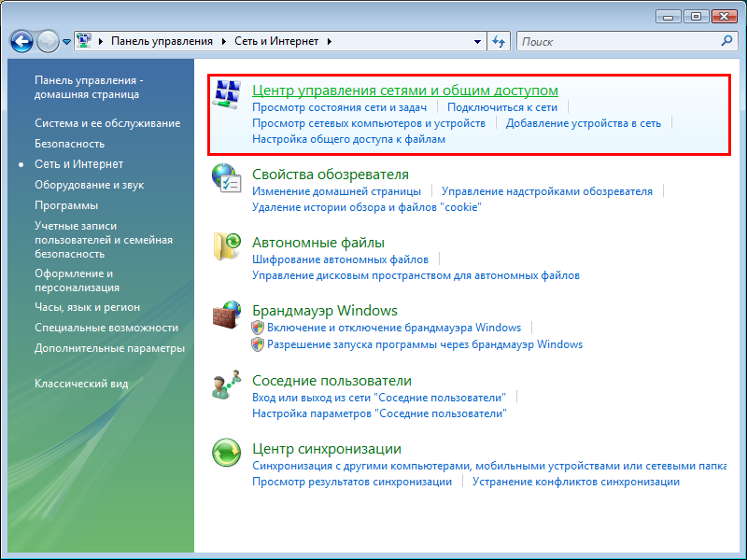Viewport: 747px width, 560px height.
Task: Click the Соседние пользователи people icon
Action: [x=226, y=385]
